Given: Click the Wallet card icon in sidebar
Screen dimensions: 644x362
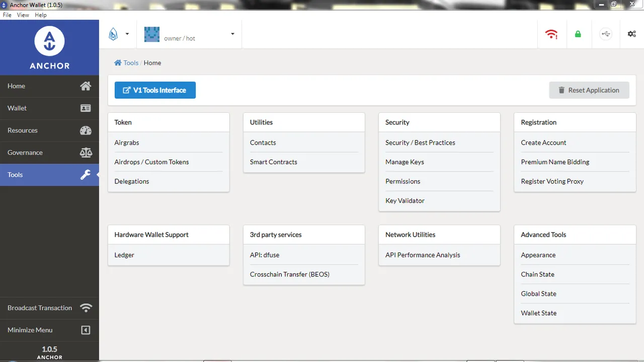Looking at the screenshot, I should click(x=86, y=108).
